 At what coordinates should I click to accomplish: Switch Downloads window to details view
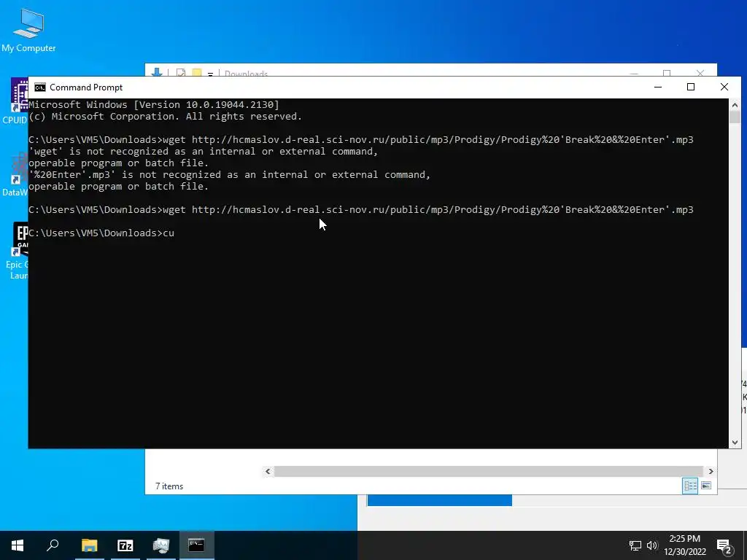tap(690, 486)
